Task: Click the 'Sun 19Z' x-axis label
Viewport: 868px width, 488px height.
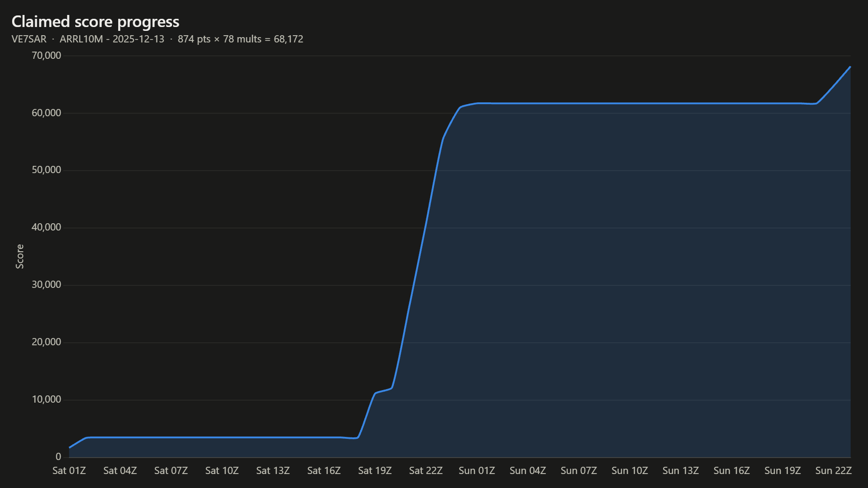Action: pyautogui.click(x=783, y=471)
